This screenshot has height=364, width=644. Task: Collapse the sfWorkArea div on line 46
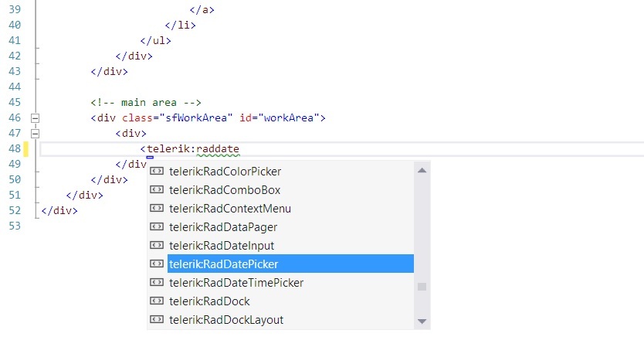(x=36, y=118)
